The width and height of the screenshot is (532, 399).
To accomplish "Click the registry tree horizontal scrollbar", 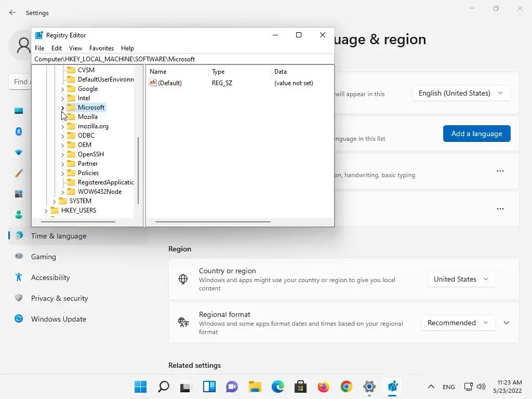I will pos(78,222).
